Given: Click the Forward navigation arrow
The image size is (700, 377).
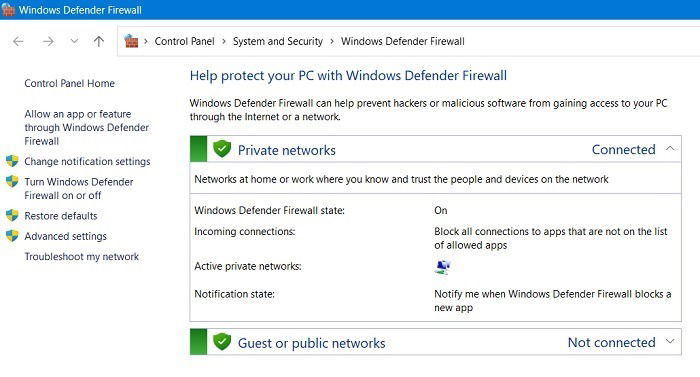Looking at the screenshot, I should [48, 42].
